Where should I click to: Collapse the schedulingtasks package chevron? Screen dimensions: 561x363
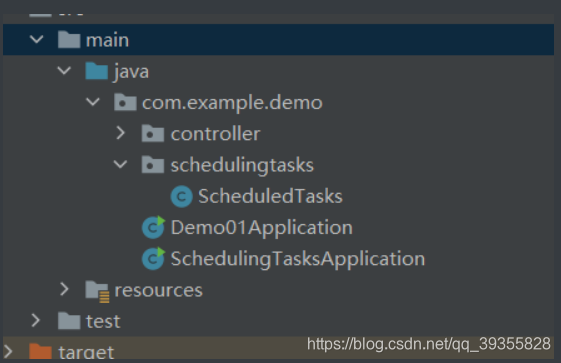(120, 164)
